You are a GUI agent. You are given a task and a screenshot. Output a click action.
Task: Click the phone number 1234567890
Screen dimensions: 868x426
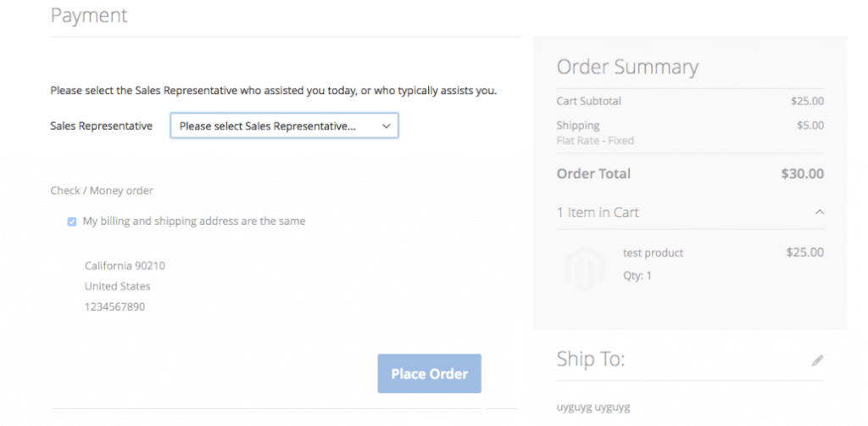pyautogui.click(x=114, y=306)
